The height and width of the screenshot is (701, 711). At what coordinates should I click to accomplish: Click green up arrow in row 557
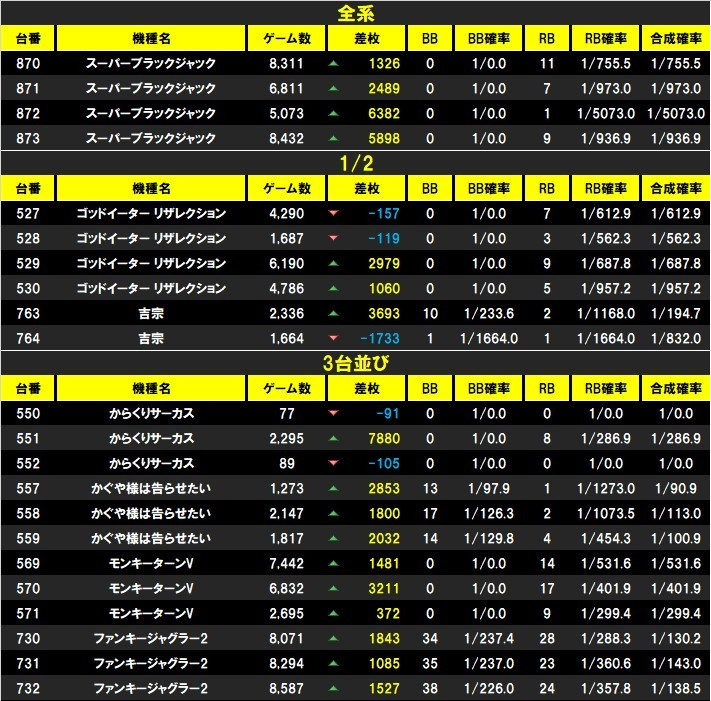pos(333,488)
